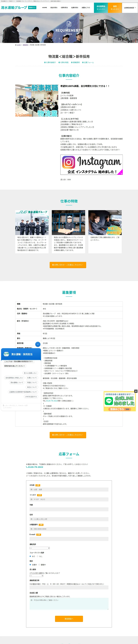
Task: Click the 清水運輸 avatar in the chat header
Action: [6, 354]
